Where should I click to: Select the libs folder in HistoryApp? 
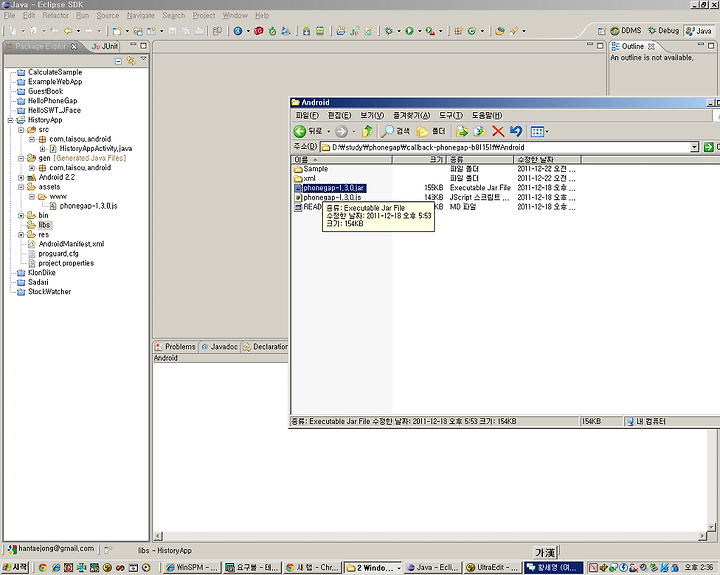click(x=45, y=225)
